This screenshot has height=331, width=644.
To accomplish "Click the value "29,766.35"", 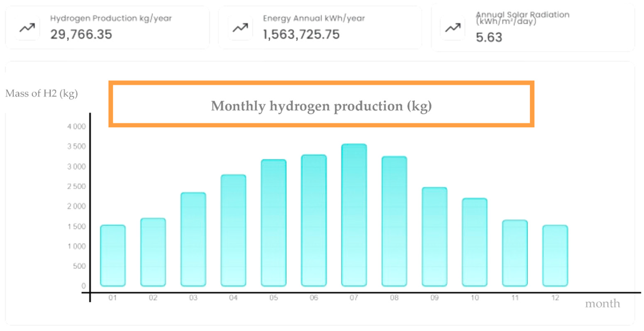I will (x=81, y=34).
